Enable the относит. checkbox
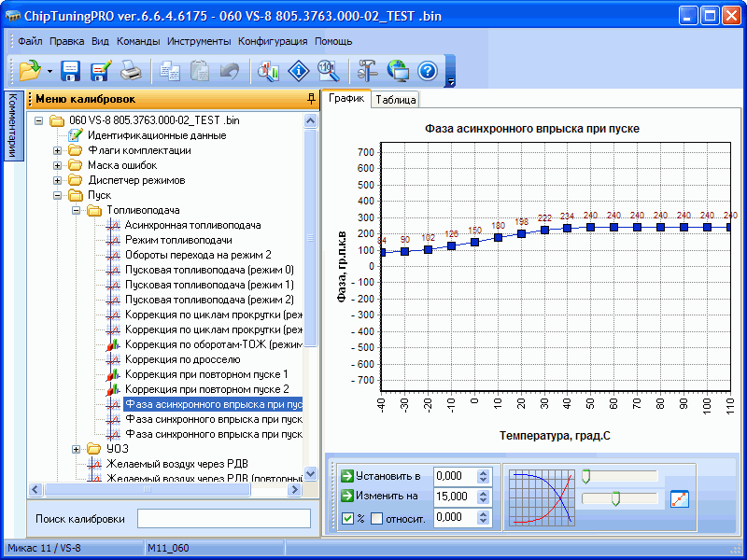The height and width of the screenshot is (560, 747). coord(377,519)
